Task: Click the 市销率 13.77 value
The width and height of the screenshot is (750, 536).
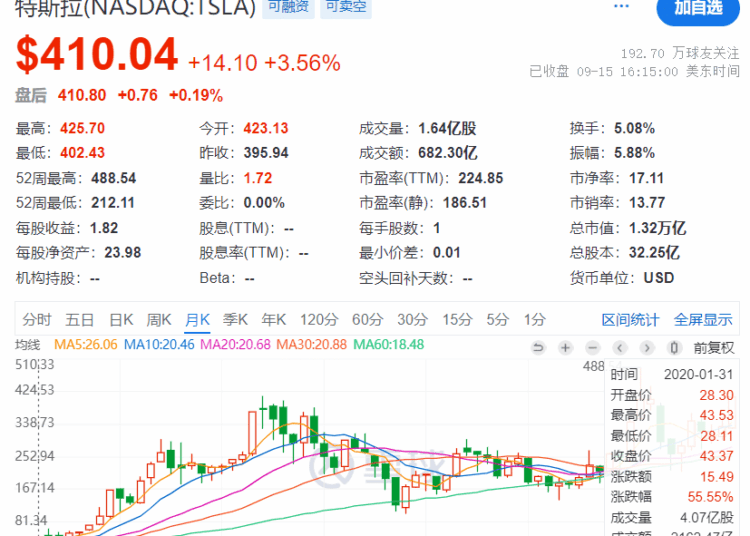Action: 647,203
